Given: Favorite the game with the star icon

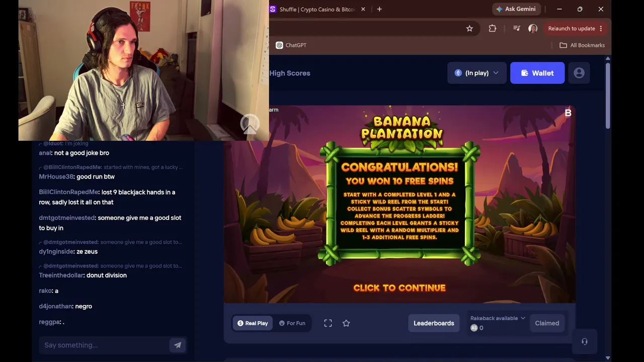Looking at the screenshot, I should coord(346,323).
